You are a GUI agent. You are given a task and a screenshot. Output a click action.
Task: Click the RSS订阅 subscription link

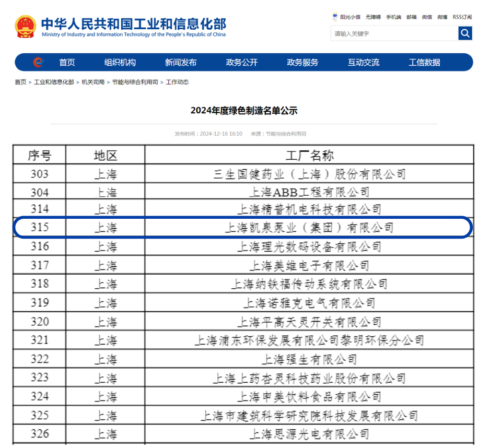tap(462, 17)
